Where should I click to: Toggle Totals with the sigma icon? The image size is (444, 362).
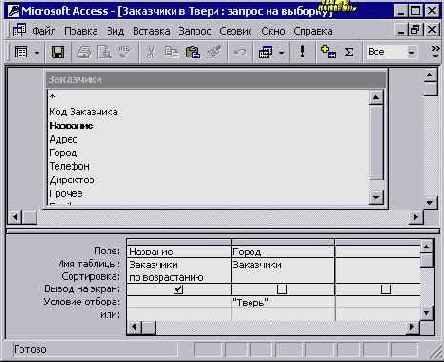(x=349, y=52)
